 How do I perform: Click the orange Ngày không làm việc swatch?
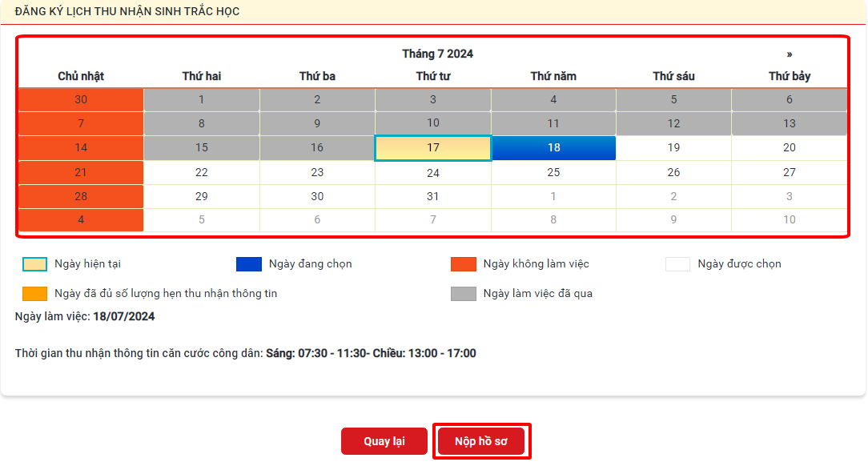coord(464,264)
